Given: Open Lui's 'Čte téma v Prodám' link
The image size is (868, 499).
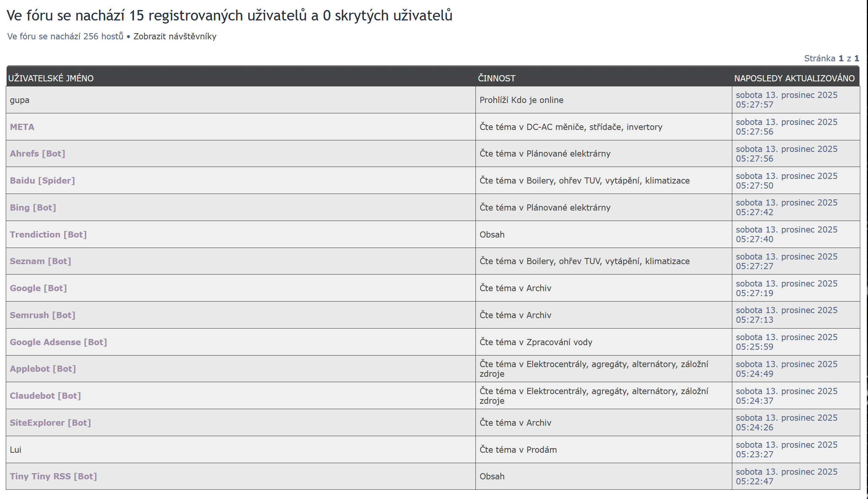Looking at the screenshot, I should (518, 450).
